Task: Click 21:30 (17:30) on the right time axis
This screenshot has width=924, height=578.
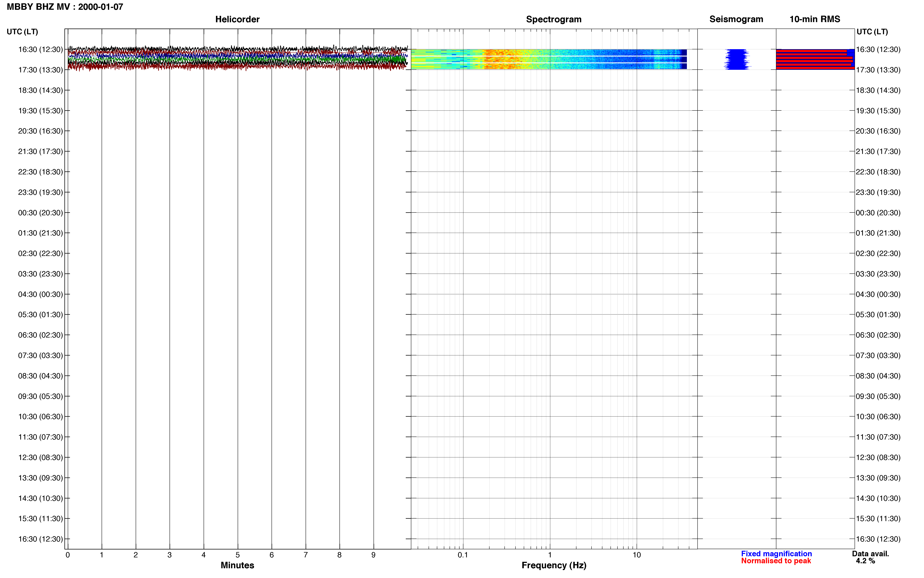Action: (x=878, y=151)
